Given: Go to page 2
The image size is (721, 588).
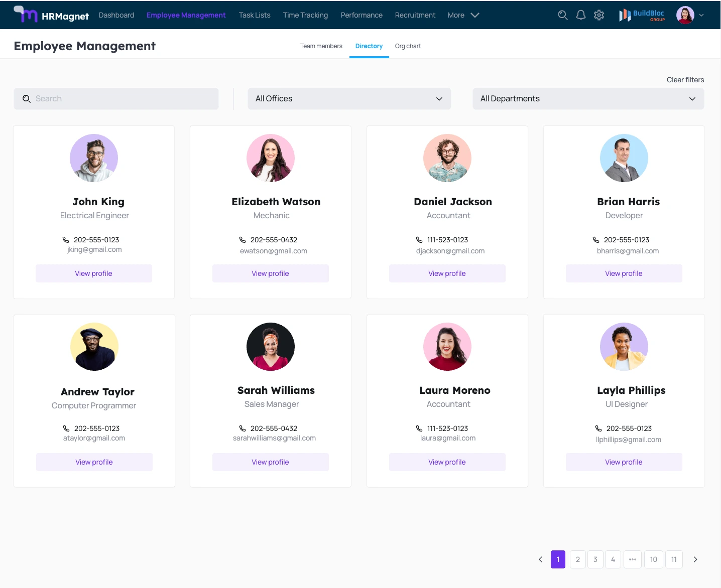Looking at the screenshot, I should pyautogui.click(x=578, y=559).
